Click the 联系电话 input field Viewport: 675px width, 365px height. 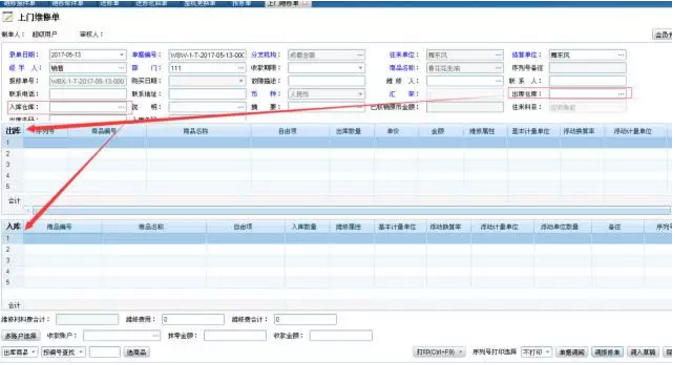click(88, 94)
